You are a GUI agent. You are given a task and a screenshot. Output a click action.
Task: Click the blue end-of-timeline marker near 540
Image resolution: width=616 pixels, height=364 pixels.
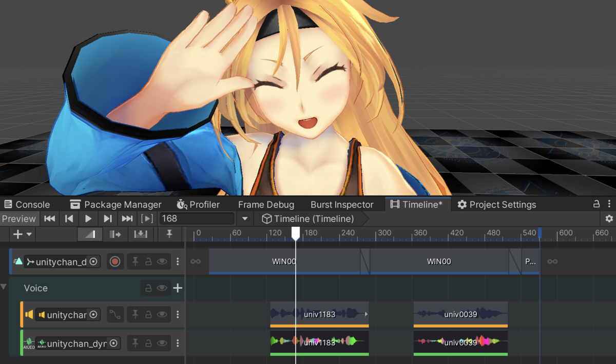(540, 233)
